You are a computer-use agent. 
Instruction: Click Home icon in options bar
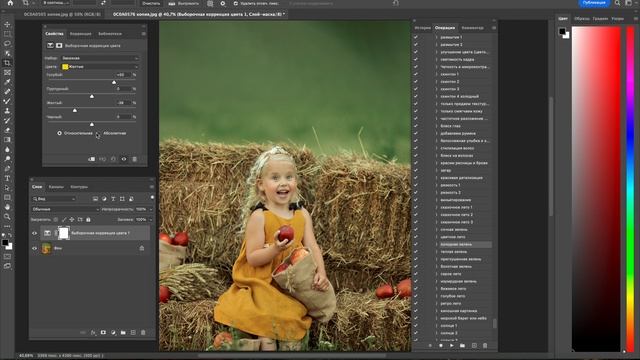pyautogui.click(x=10, y=3)
